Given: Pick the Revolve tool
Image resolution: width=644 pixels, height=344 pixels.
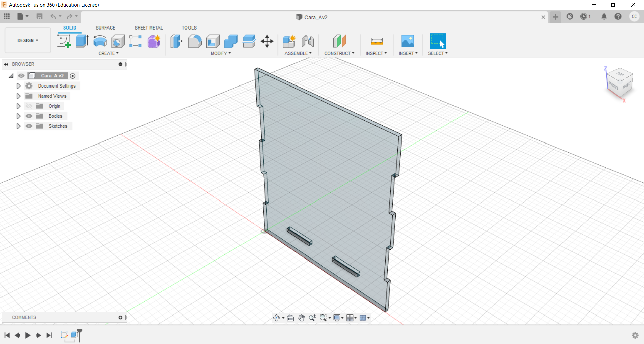Looking at the screenshot, I should click(x=100, y=41).
